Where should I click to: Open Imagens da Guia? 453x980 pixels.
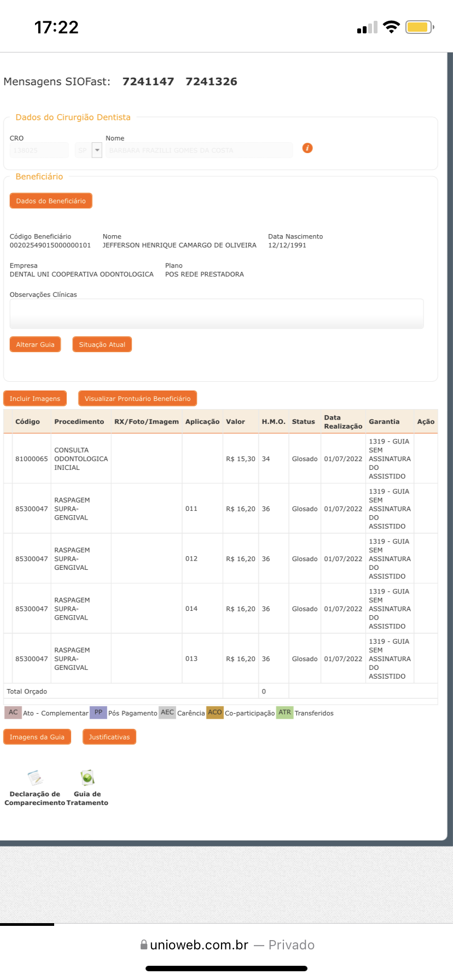[37, 737]
